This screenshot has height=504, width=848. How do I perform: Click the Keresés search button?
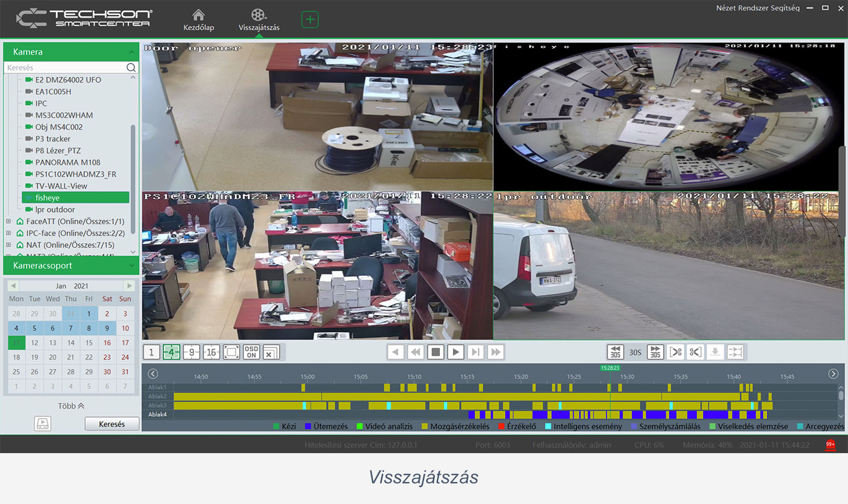(112, 424)
